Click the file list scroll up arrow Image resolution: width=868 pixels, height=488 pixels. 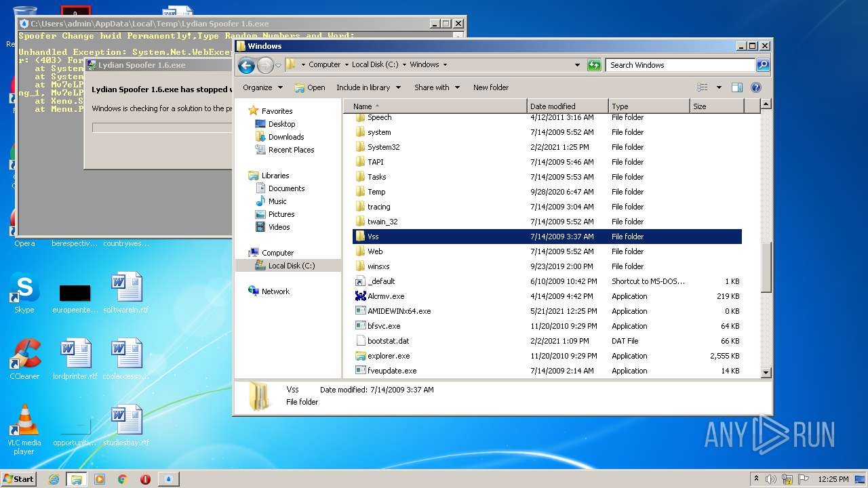766,104
